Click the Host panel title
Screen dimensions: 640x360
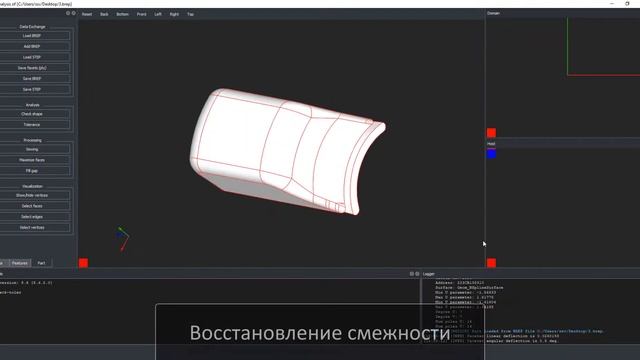491,144
